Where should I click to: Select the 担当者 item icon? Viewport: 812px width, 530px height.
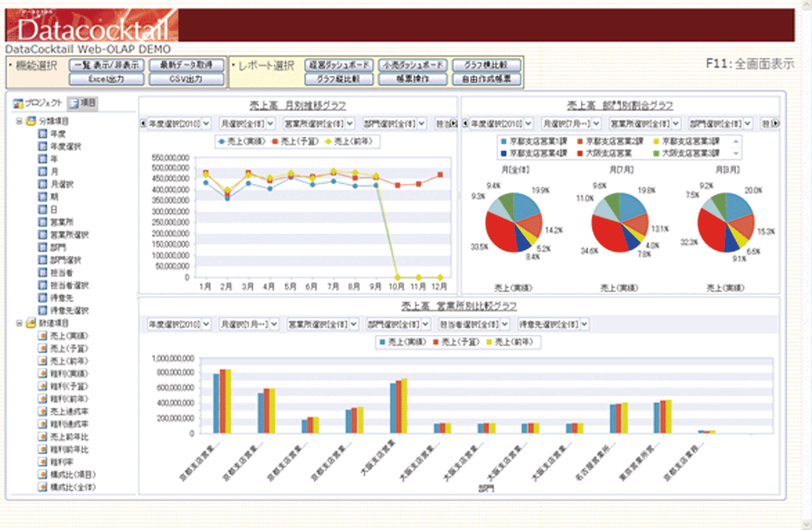coord(43,273)
